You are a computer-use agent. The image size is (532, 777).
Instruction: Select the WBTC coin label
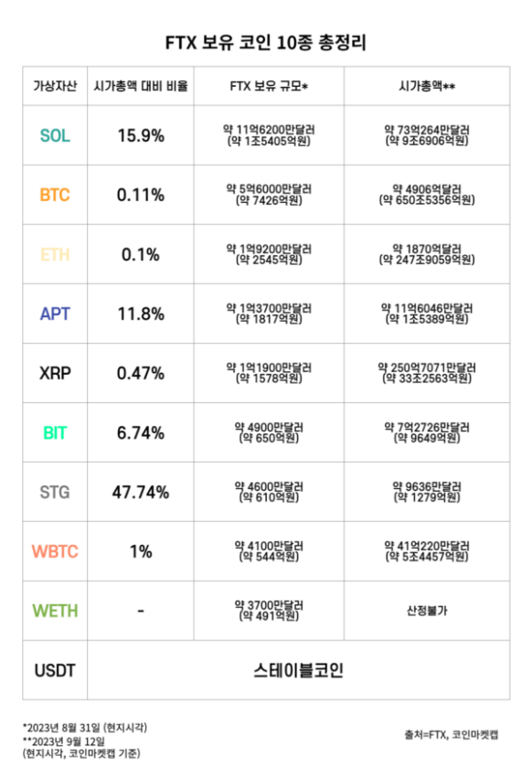55,551
